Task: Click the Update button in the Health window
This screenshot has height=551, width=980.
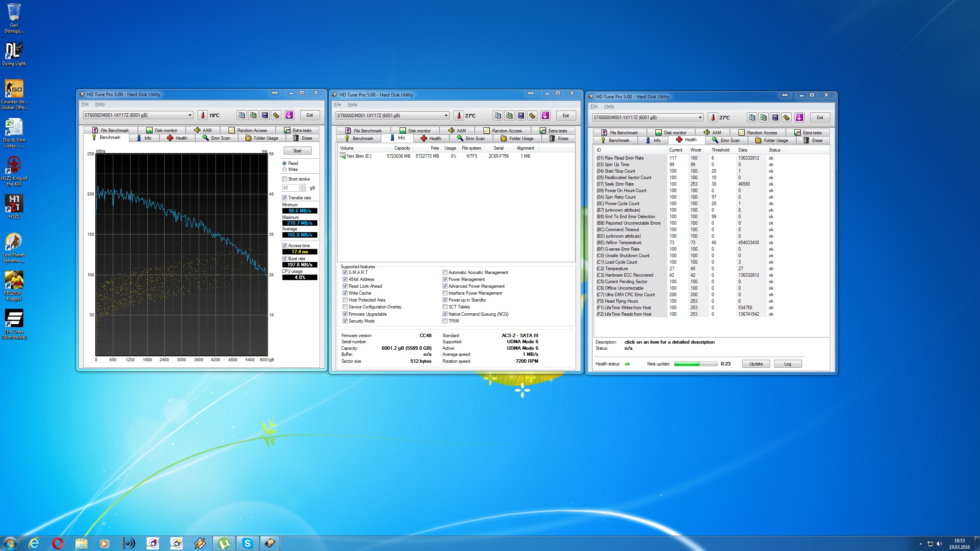Action: (756, 364)
